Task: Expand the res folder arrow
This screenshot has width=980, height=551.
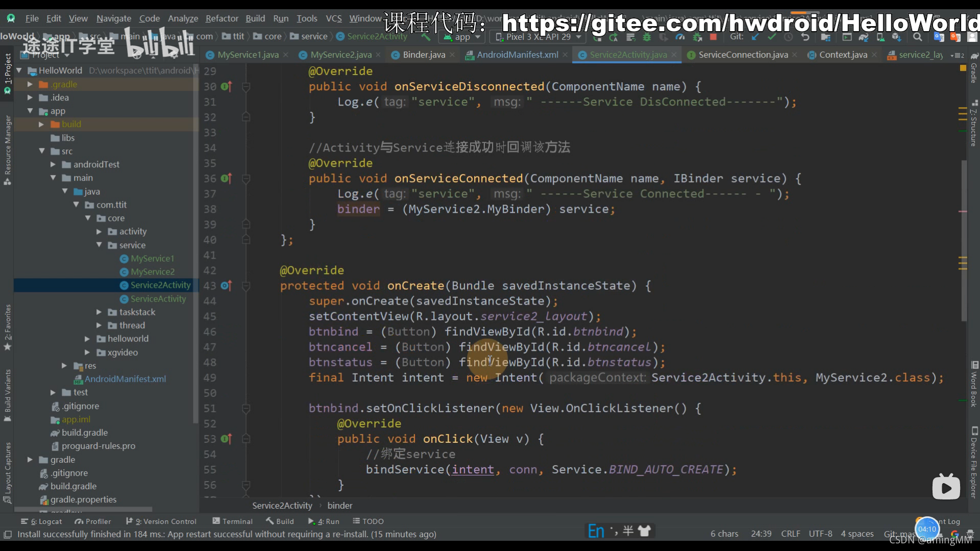Action: tap(64, 365)
